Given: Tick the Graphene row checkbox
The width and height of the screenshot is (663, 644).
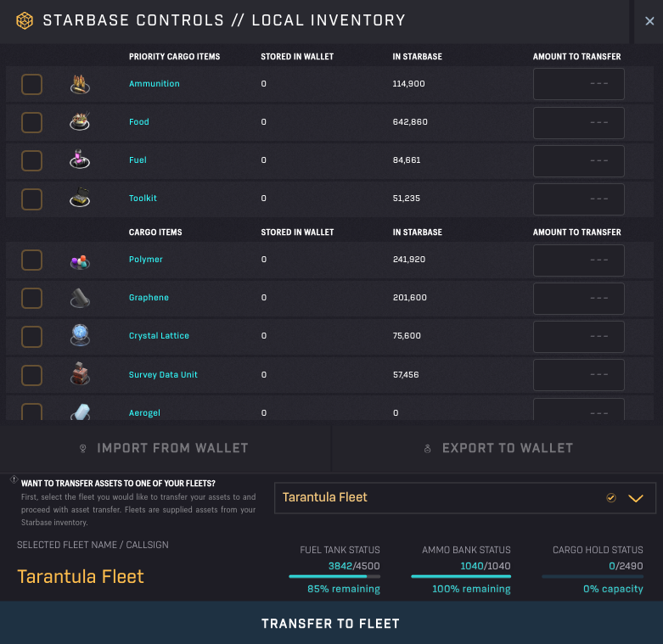Looking at the screenshot, I should [31, 299].
